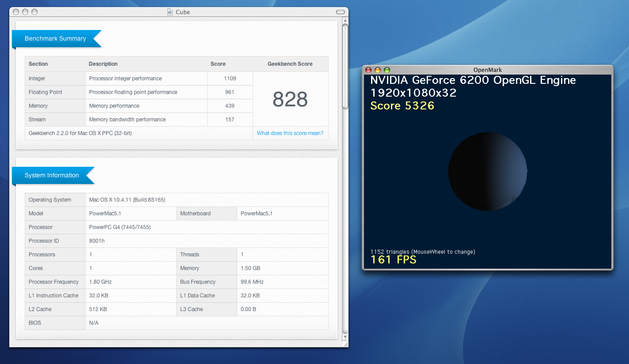Select the Geekbench Score value 828

pos(290,99)
